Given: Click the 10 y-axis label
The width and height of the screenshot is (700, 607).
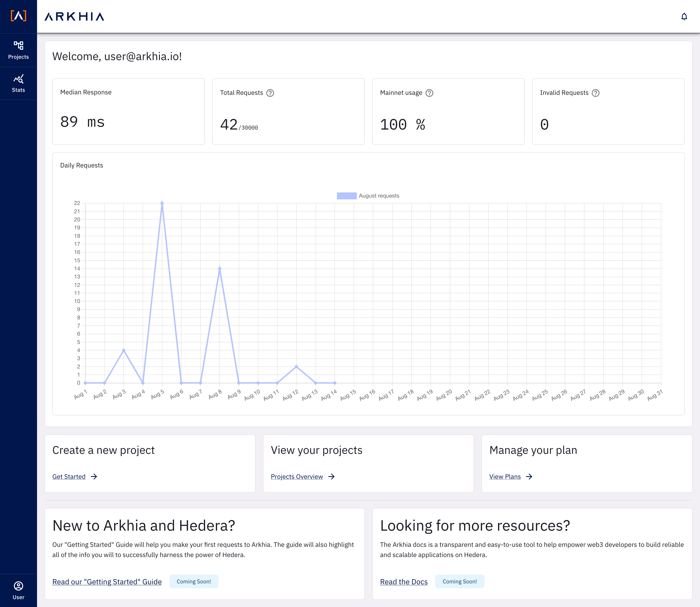Looking at the screenshot, I should coord(77,301).
